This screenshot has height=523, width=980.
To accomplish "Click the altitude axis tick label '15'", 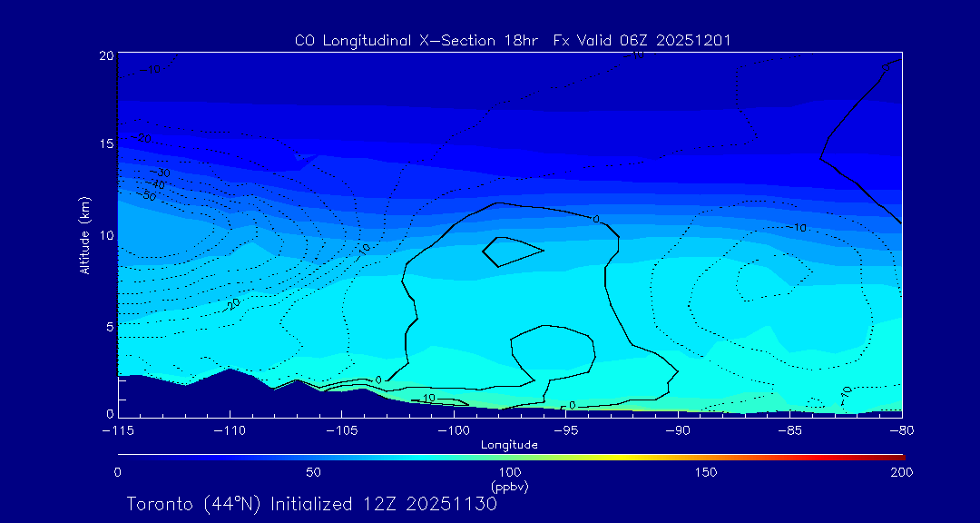I will coord(107,143).
